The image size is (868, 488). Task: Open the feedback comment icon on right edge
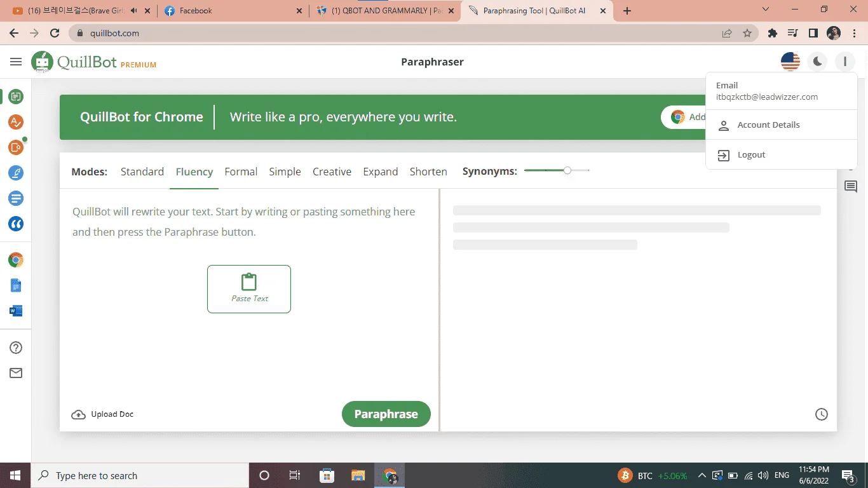coord(851,186)
